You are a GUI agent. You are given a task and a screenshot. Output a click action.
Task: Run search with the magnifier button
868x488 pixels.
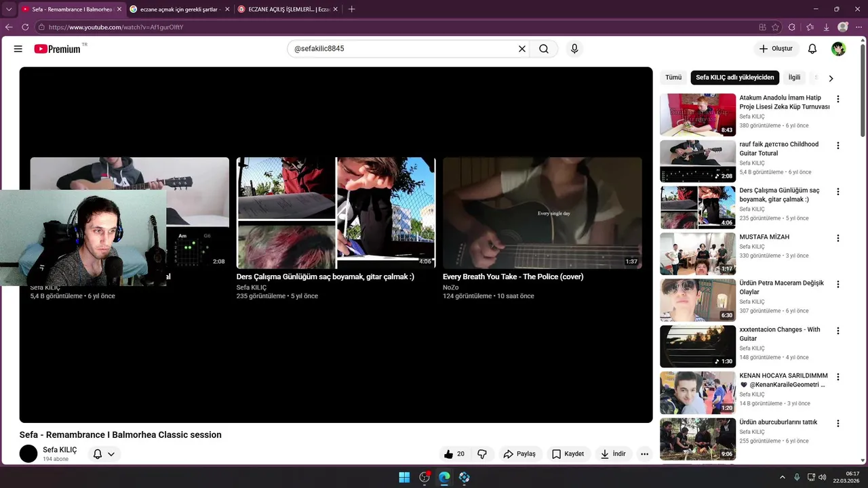544,49
